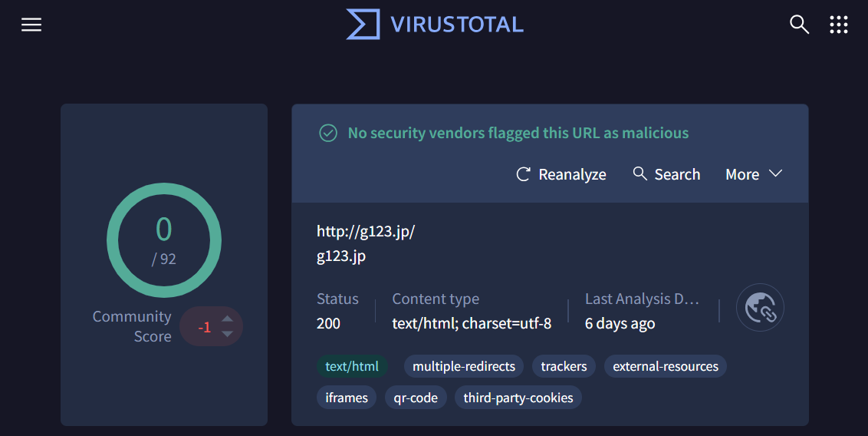The height and width of the screenshot is (436, 868).
Task: Open the search magnifier in header
Action: (x=799, y=25)
